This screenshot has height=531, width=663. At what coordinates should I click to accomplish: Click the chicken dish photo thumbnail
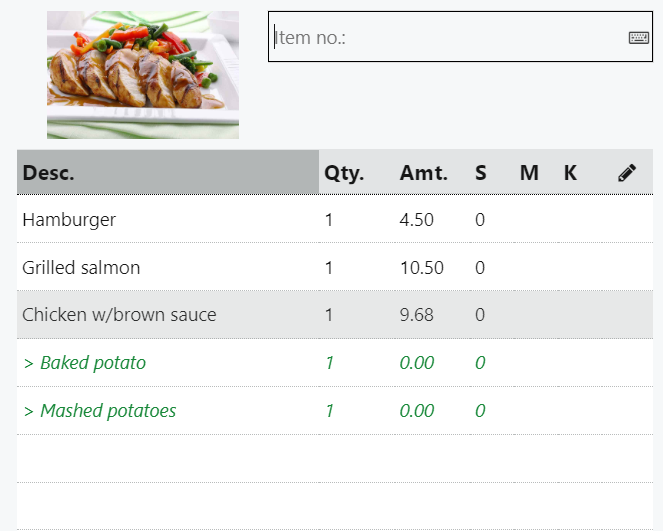tap(143, 74)
